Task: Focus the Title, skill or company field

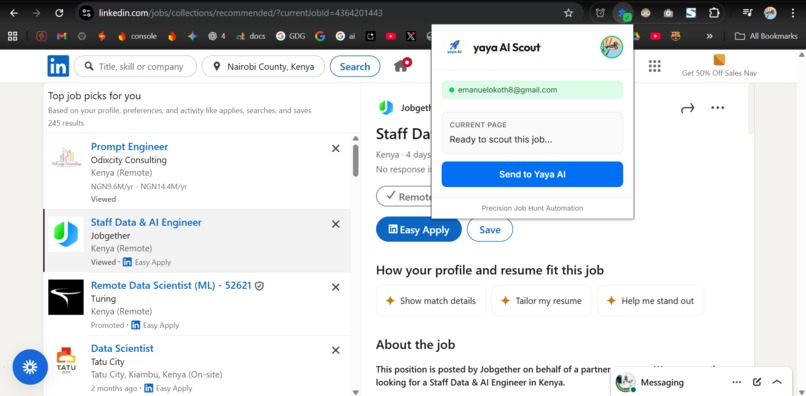Action: [x=135, y=66]
